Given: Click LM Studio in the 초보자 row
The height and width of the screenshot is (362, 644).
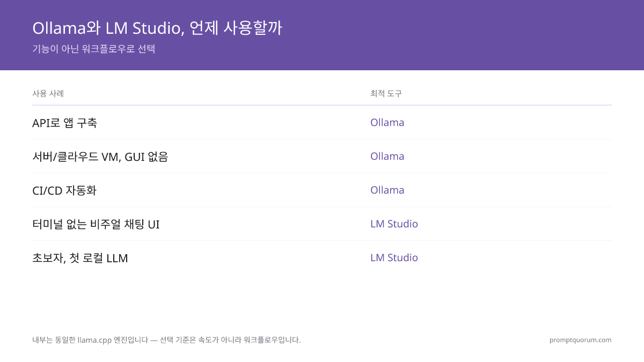Looking at the screenshot, I should pos(394,257).
